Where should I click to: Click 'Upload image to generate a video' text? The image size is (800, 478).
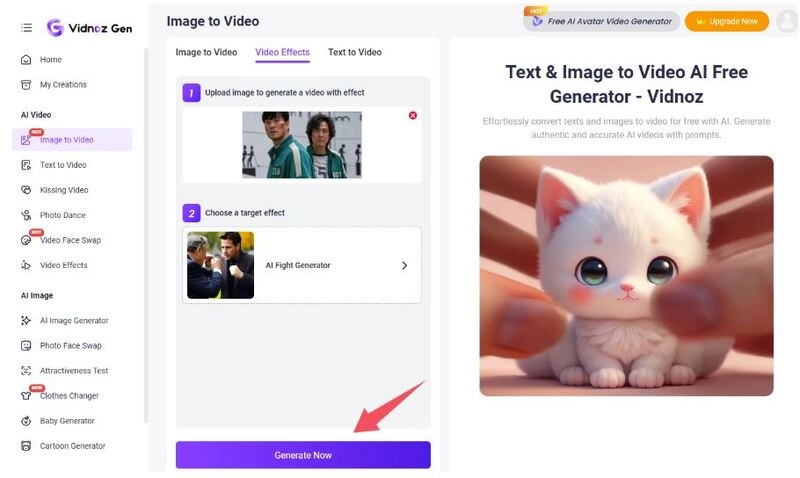pos(285,92)
